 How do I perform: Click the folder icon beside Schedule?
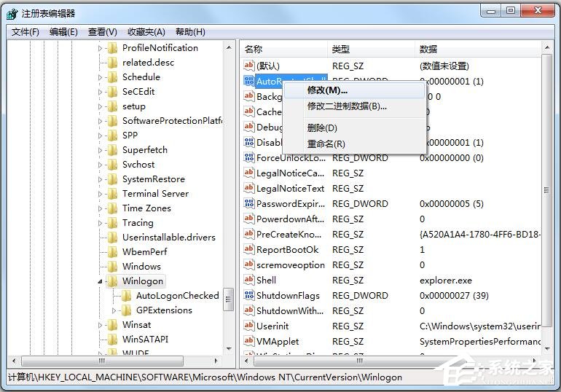(113, 77)
